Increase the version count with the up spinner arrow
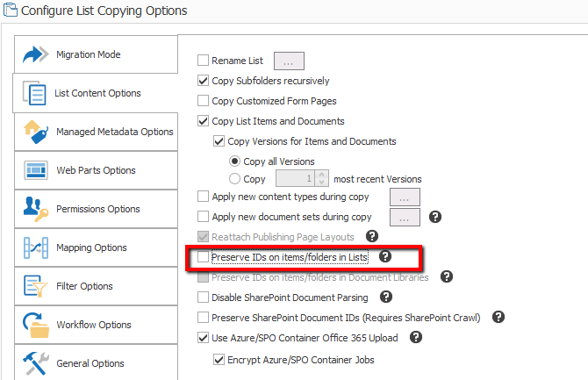 [x=321, y=175]
